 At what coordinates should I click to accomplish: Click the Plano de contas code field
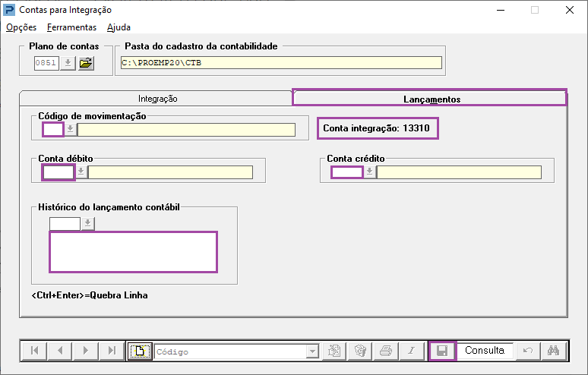[x=46, y=62]
